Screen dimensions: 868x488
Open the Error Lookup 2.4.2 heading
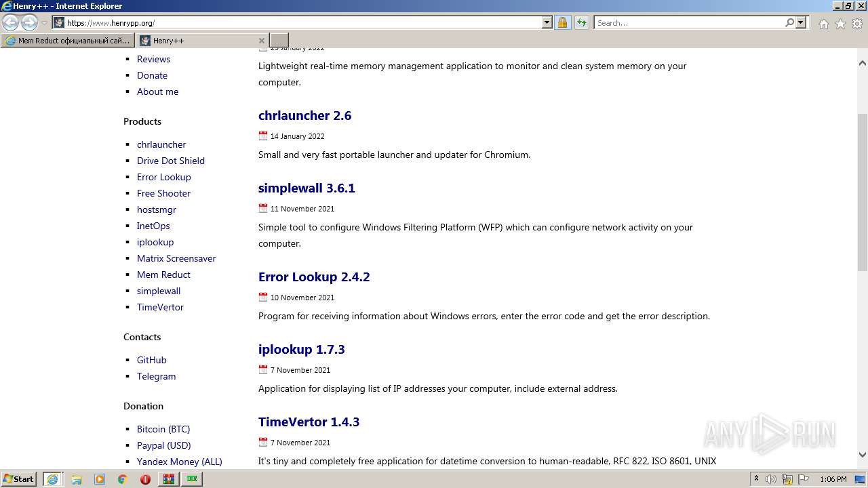[x=314, y=277]
